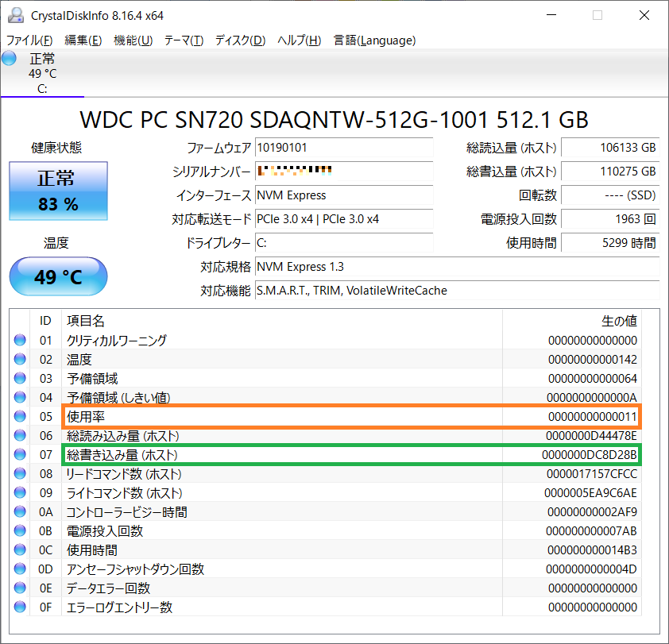Select the エラーログエントリー数 row name

pos(119,607)
